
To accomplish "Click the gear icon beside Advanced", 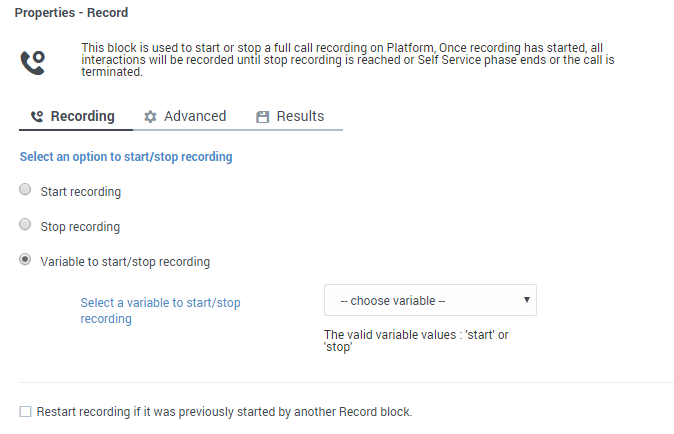I will pos(151,117).
